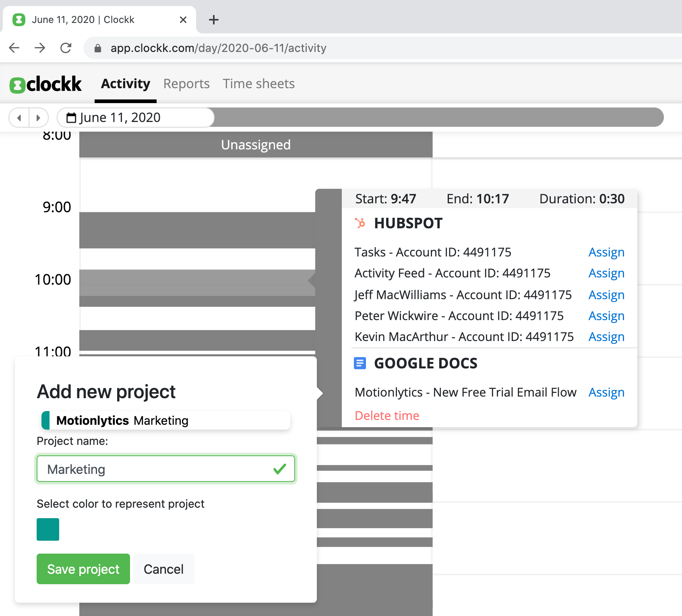Click the browser forward arrow
Viewport: 682px width, 616px height.
click(40, 48)
